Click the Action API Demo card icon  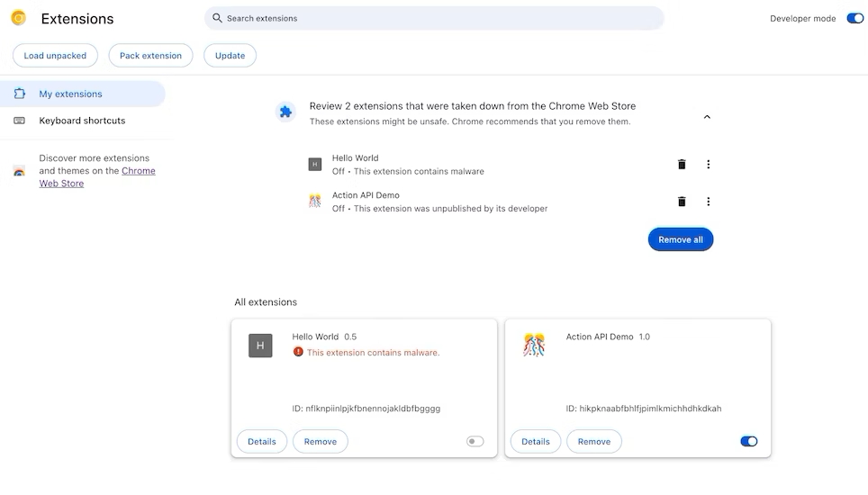(x=534, y=345)
